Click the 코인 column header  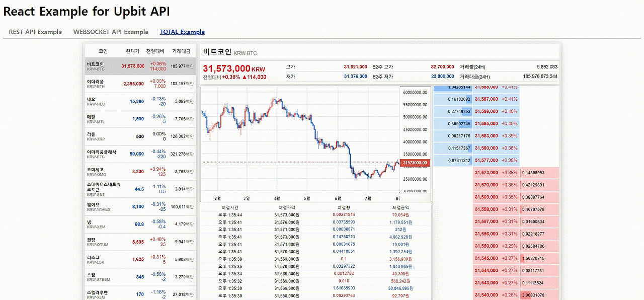103,51
